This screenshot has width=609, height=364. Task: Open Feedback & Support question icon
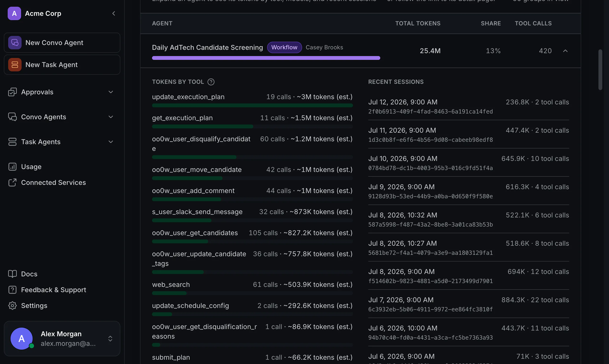point(12,290)
